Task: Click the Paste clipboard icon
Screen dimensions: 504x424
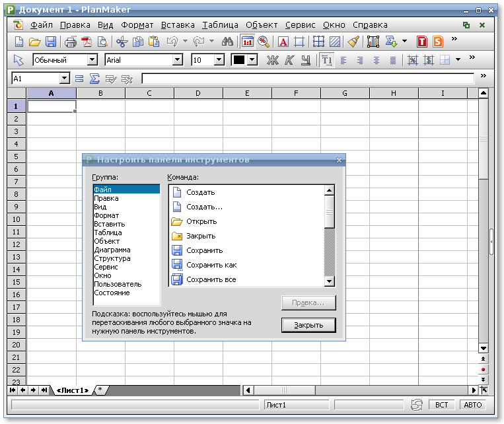Action: tap(154, 42)
